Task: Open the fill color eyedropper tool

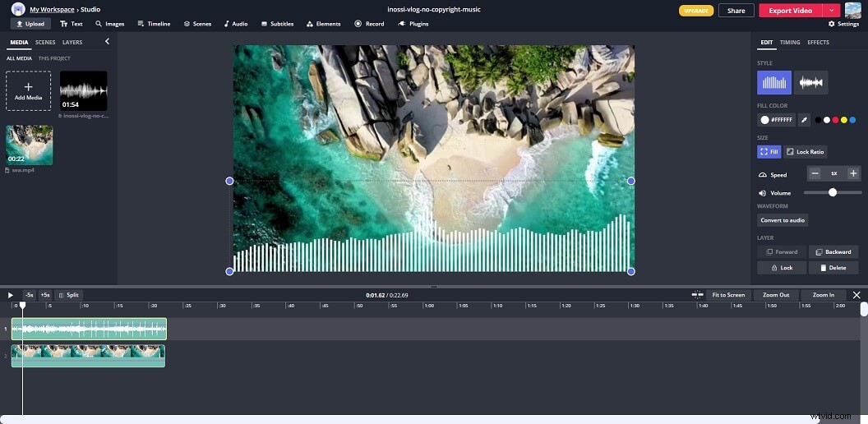Action: pyautogui.click(x=805, y=120)
